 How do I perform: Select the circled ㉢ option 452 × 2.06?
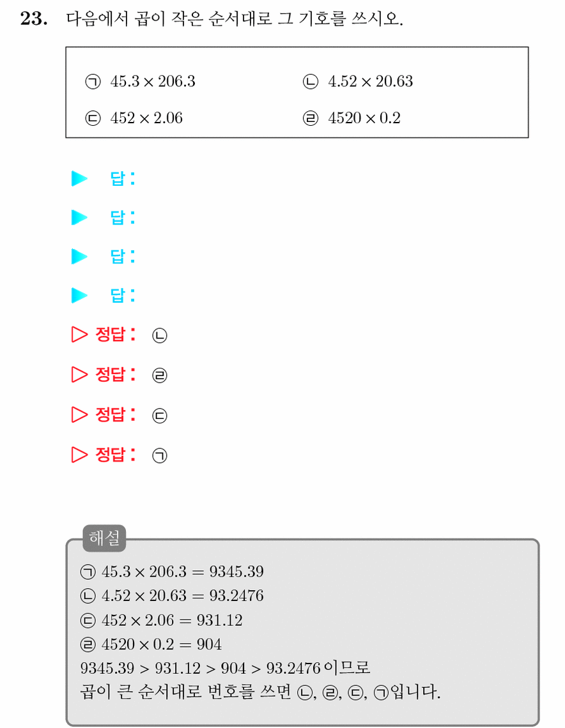(x=134, y=118)
